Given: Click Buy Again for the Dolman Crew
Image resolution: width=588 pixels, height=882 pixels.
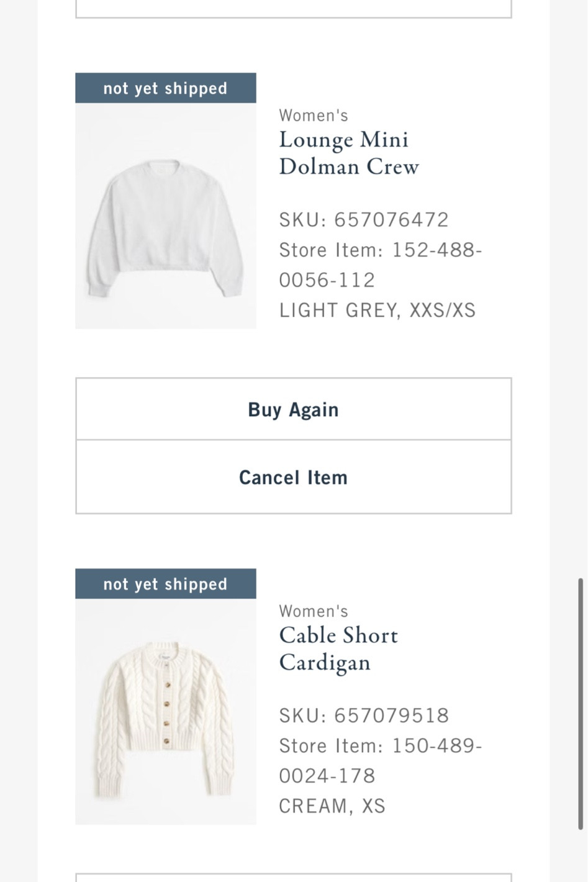Looking at the screenshot, I should click(x=293, y=409).
